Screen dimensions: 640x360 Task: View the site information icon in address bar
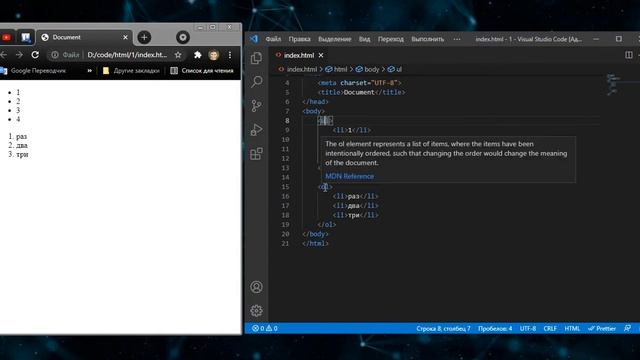(55, 55)
